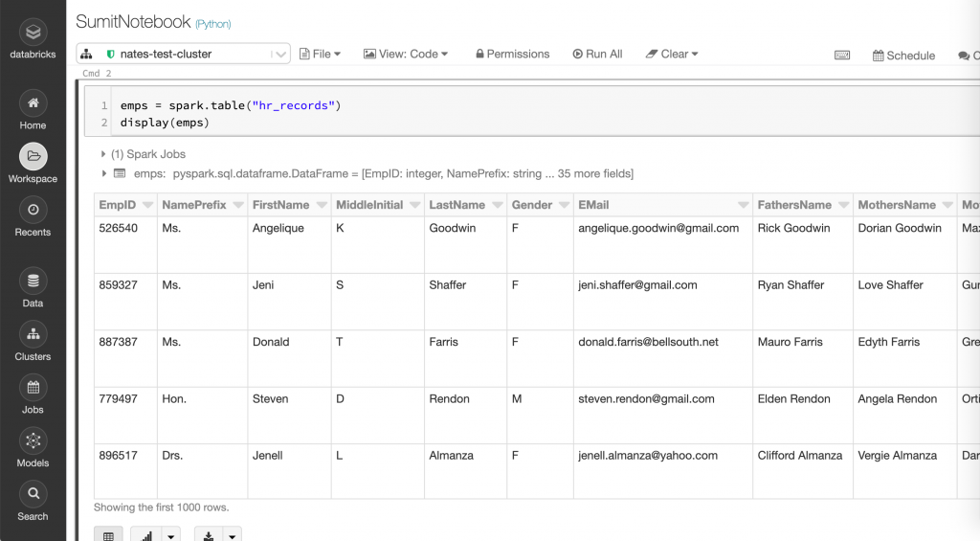980x541 pixels.
Task: Open the nates-test-cluster dropdown
Action: (280, 55)
